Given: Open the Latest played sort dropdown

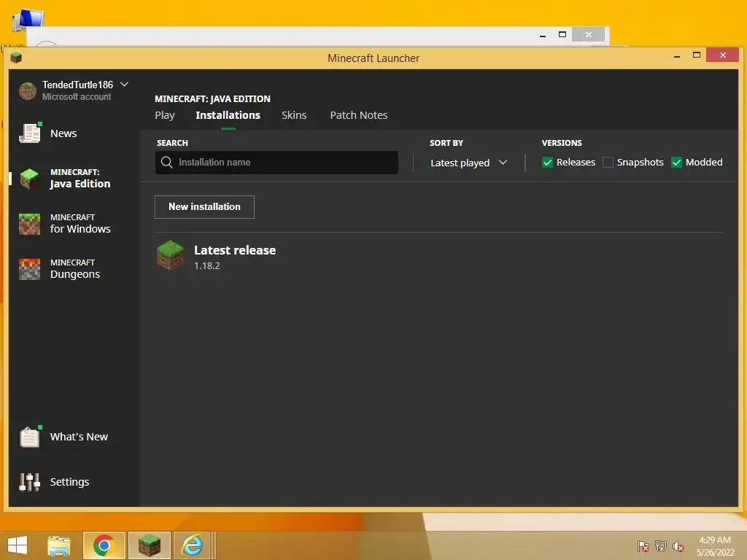Looking at the screenshot, I should (x=468, y=163).
